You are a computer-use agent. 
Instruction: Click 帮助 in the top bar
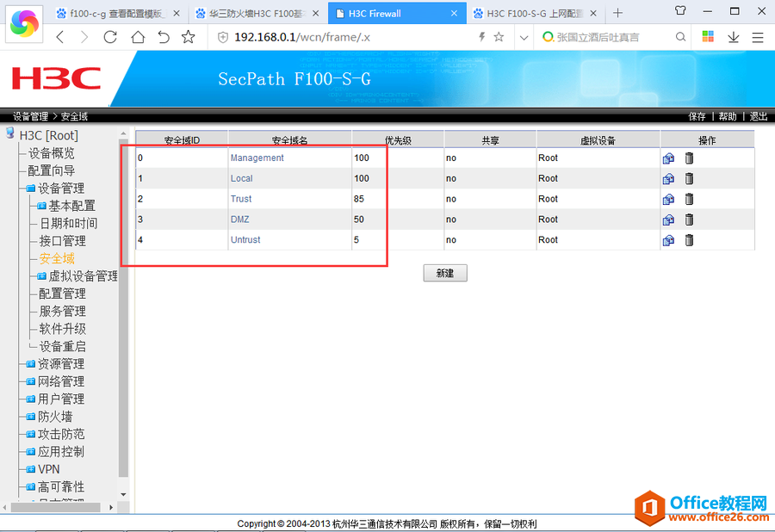(x=728, y=116)
